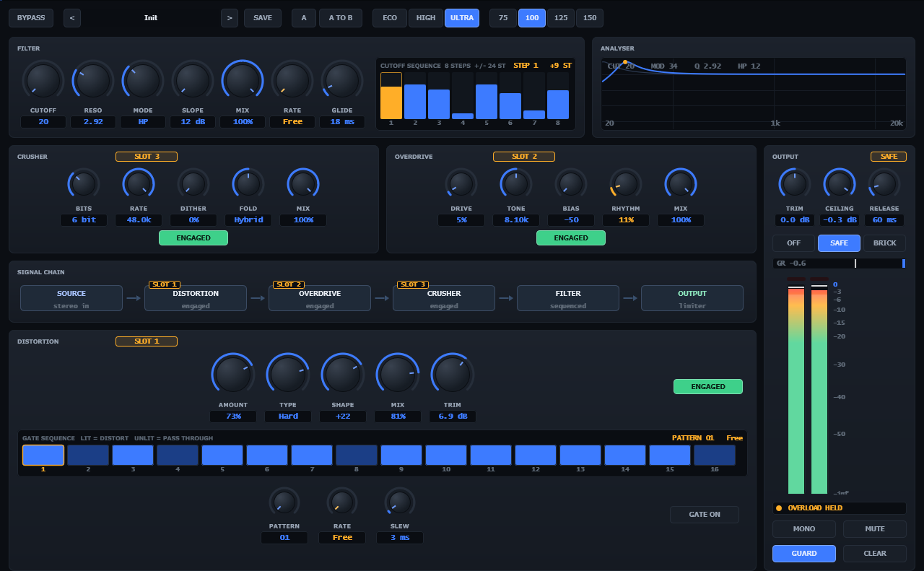
Task: Toggle gate sequence step 8
Action: (x=357, y=455)
